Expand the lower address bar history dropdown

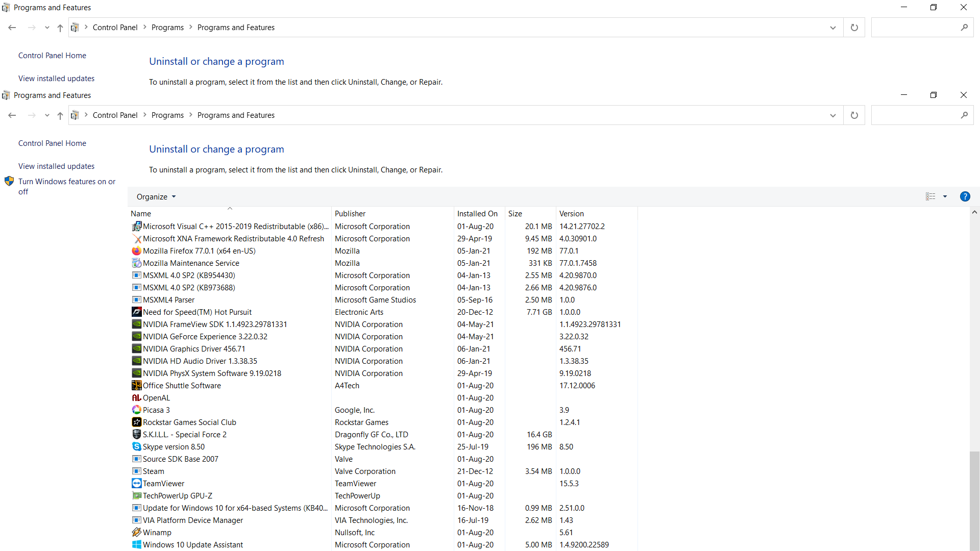832,115
